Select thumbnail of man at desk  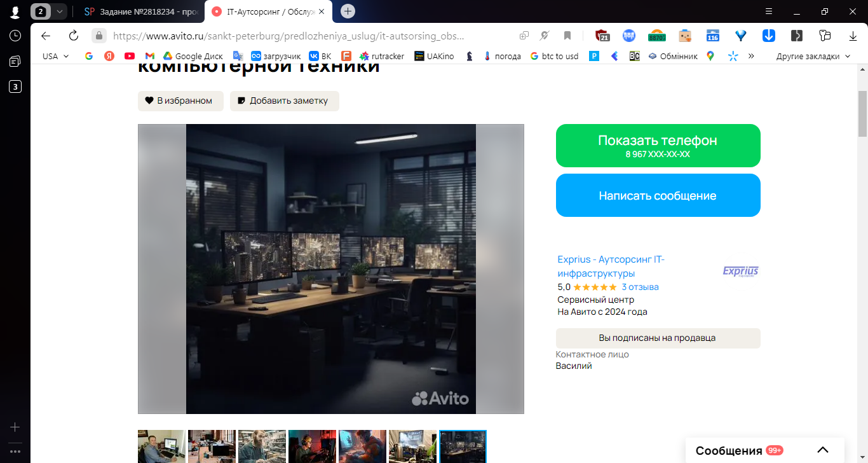(x=162, y=446)
